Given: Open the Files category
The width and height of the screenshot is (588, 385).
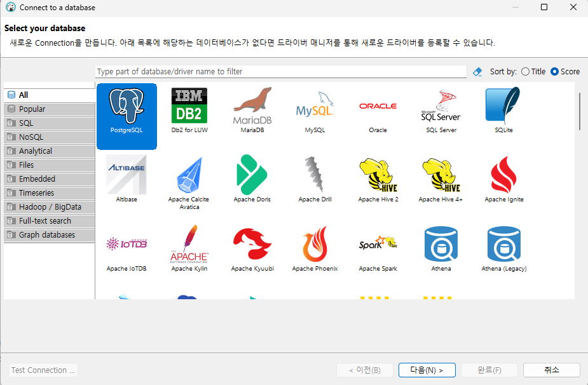Looking at the screenshot, I should pos(49,165).
